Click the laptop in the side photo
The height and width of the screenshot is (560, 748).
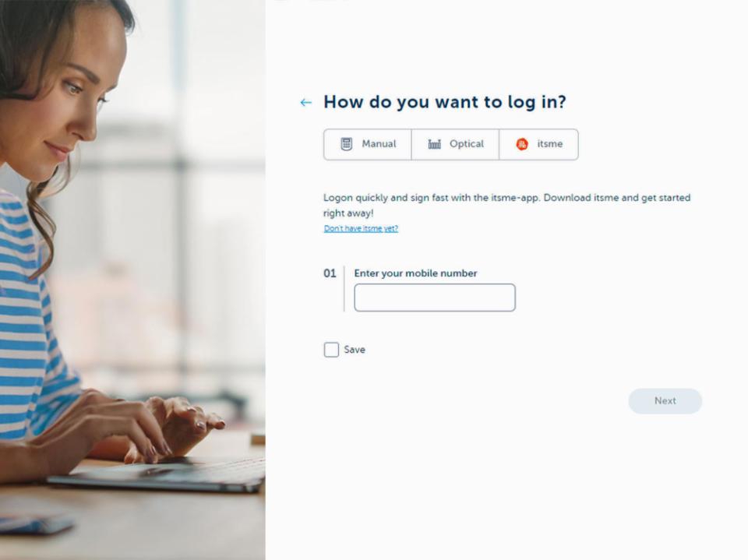[157, 474]
